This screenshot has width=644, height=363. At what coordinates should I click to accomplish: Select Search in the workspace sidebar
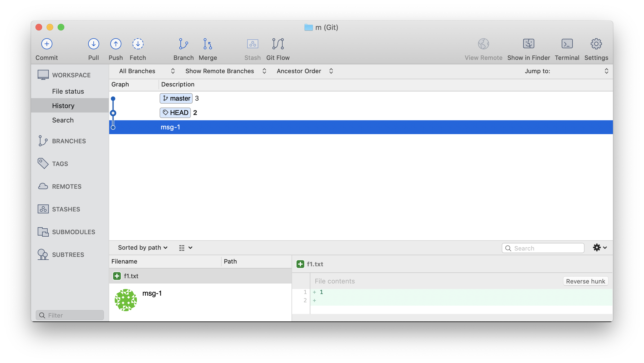tap(63, 120)
